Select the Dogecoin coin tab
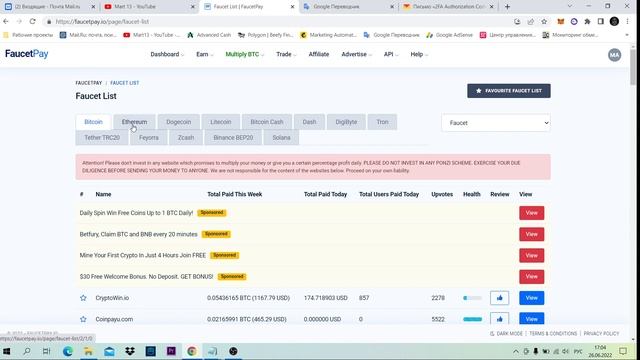This screenshot has width=640, height=360. pyautogui.click(x=178, y=122)
